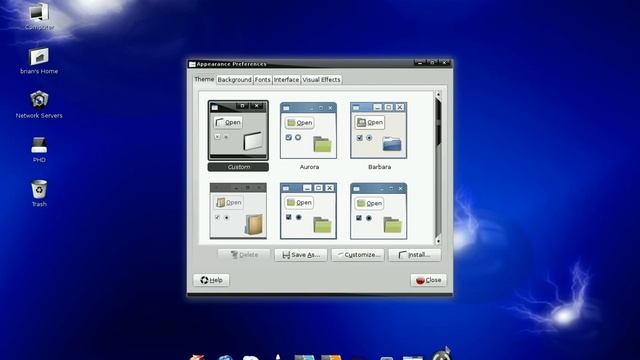
Task: Click the Appearance Preferences window menu icon
Action: pyautogui.click(x=192, y=64)
